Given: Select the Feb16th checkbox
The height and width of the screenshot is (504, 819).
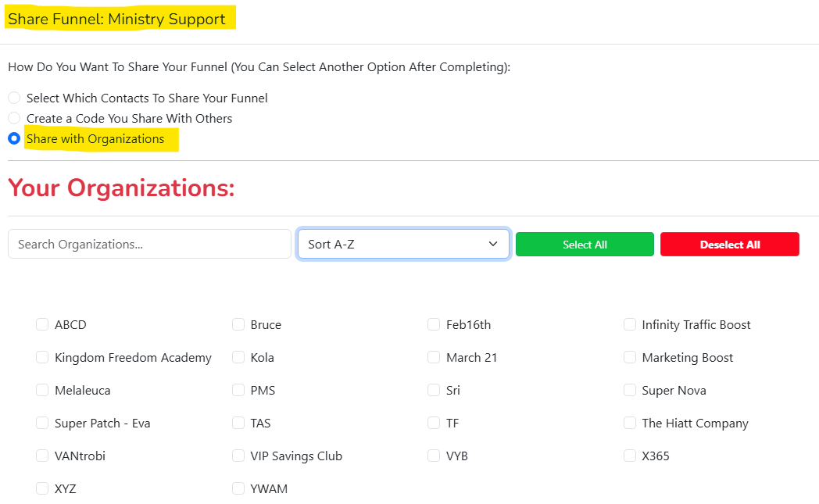Looking at the screenshot, I should (x=434, y=324).
